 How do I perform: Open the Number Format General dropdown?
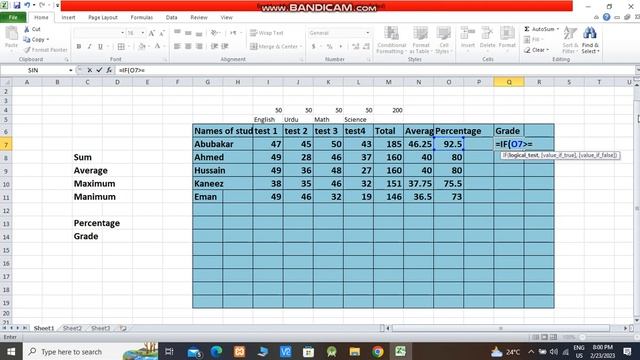367,33
